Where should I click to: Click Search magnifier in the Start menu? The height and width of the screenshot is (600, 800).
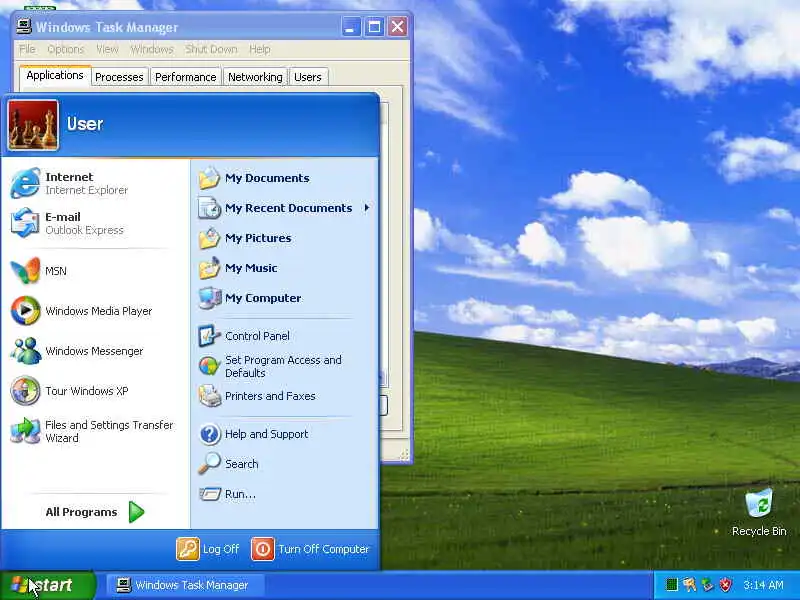[x=209, y=463]
